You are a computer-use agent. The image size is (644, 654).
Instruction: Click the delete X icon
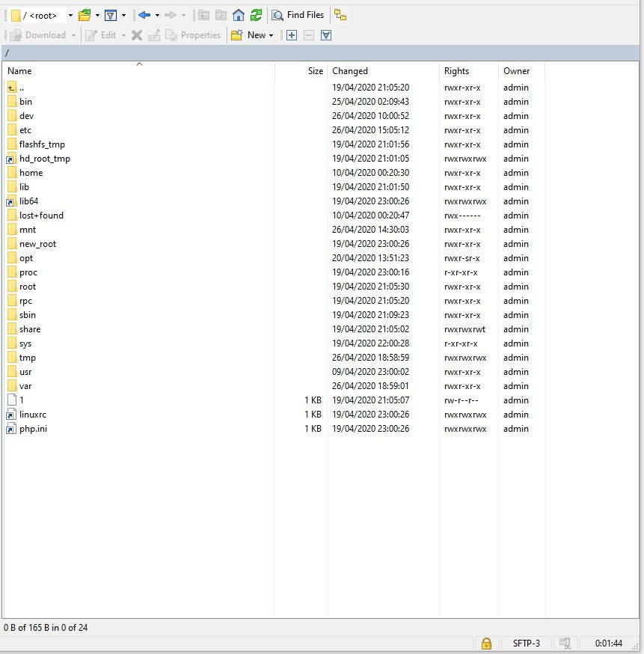click(137, 35)
